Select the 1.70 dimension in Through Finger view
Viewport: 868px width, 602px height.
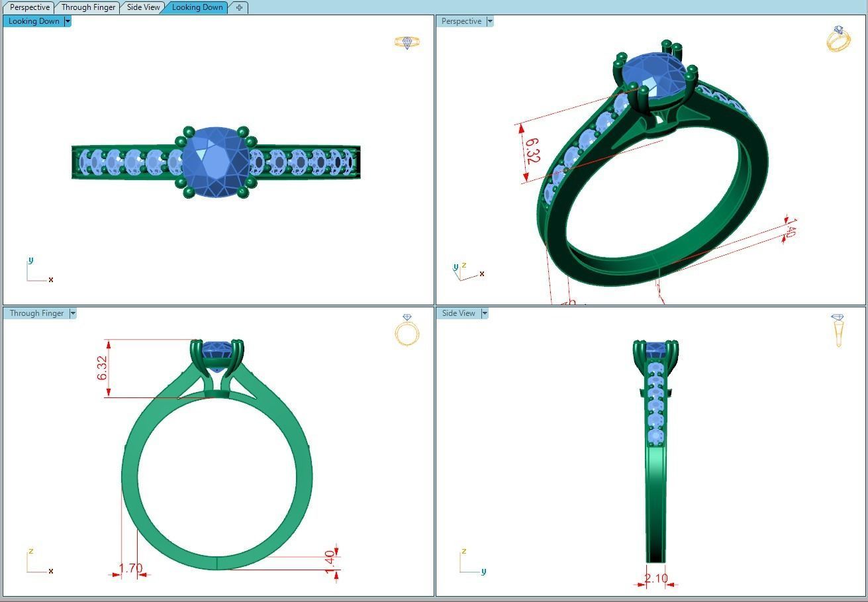pyautogui.click(x=130, y=568)
